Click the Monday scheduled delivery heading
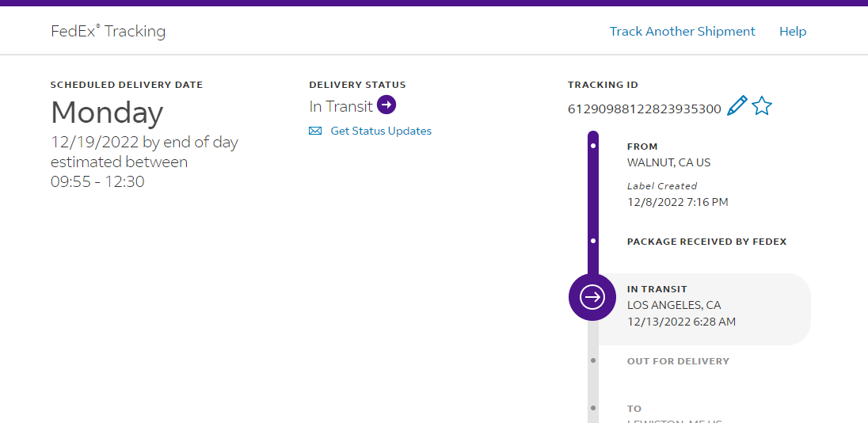Viewport: 868px width, 423px height. (x=107, y=113)
